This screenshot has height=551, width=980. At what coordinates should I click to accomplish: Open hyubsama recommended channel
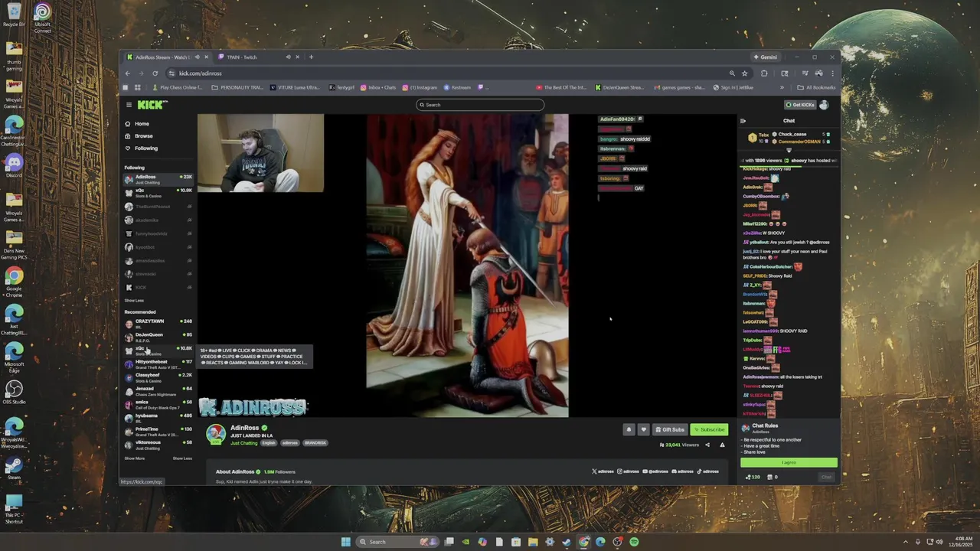(x=158, y=418)
